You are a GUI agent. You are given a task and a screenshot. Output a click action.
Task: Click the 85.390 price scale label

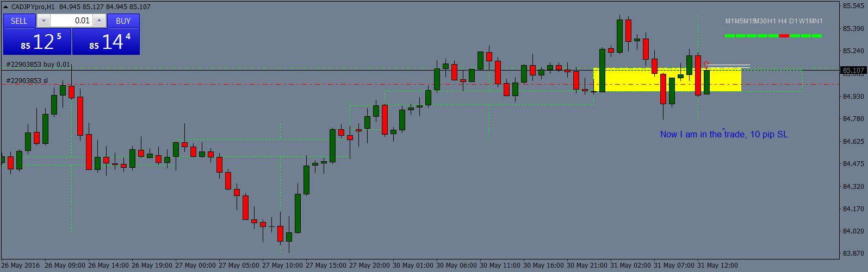[x=853, y=28]
